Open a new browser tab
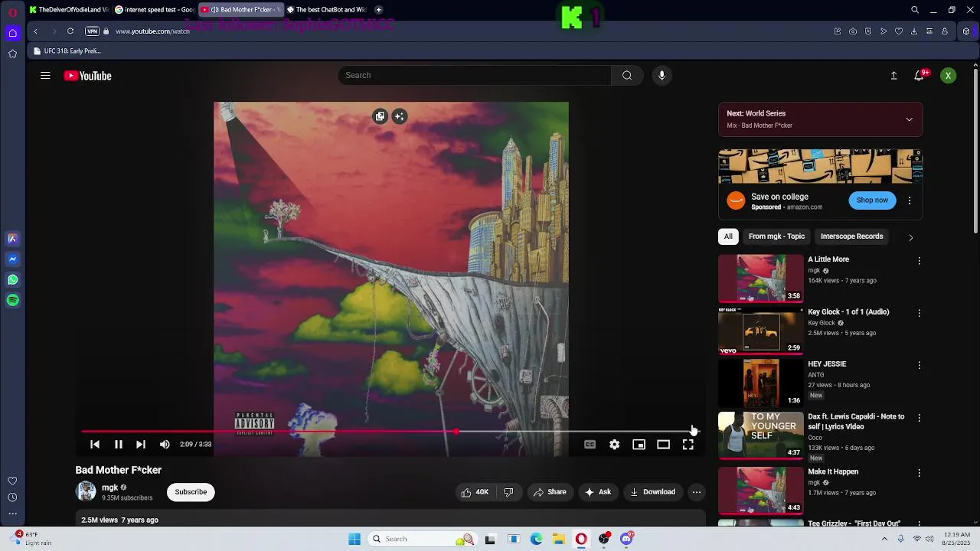980x551 pixels. (379, 10)
